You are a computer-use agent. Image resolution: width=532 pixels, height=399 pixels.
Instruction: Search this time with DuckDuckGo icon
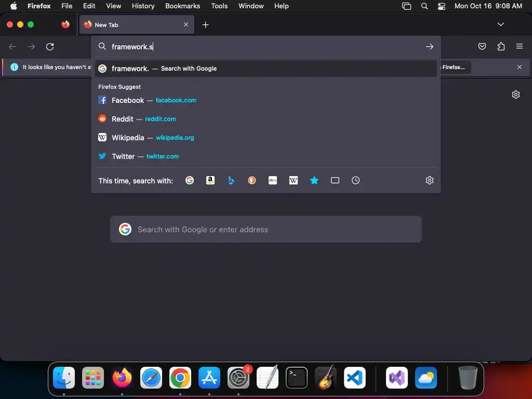[252, 180]
